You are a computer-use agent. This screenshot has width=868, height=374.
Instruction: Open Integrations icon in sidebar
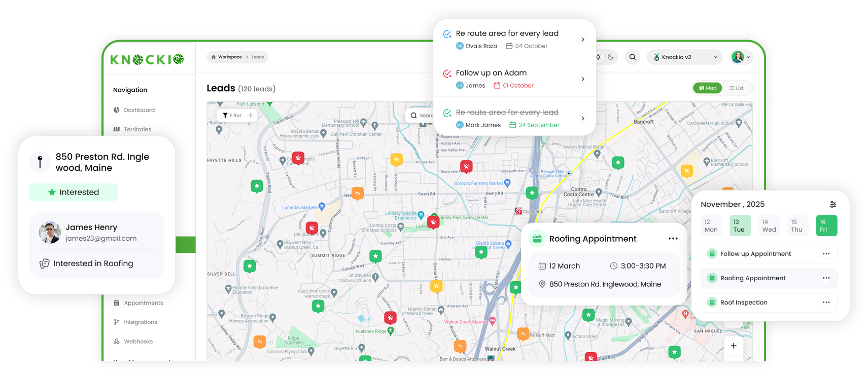[117, 322]
